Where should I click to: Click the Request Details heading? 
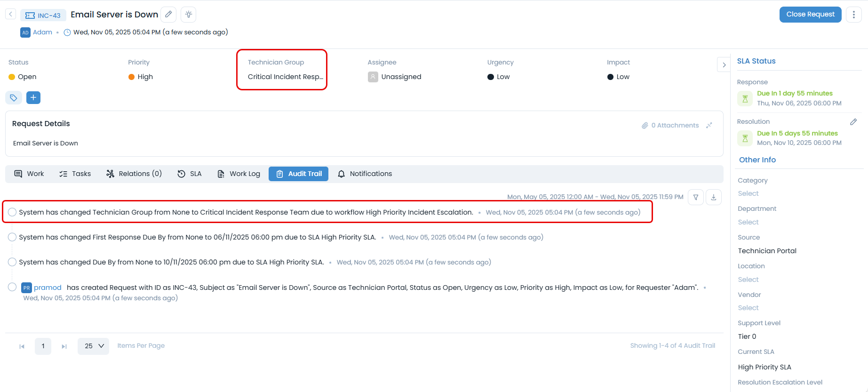click(x=41, y=124)
